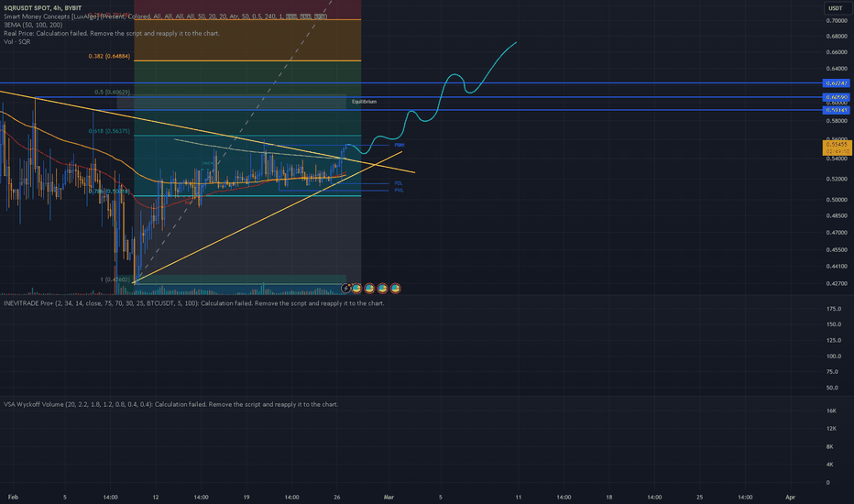This screenshot has width=854, height=504.
Task: Click 0.66000 on the price scale
Action: (x=837, y=52)
